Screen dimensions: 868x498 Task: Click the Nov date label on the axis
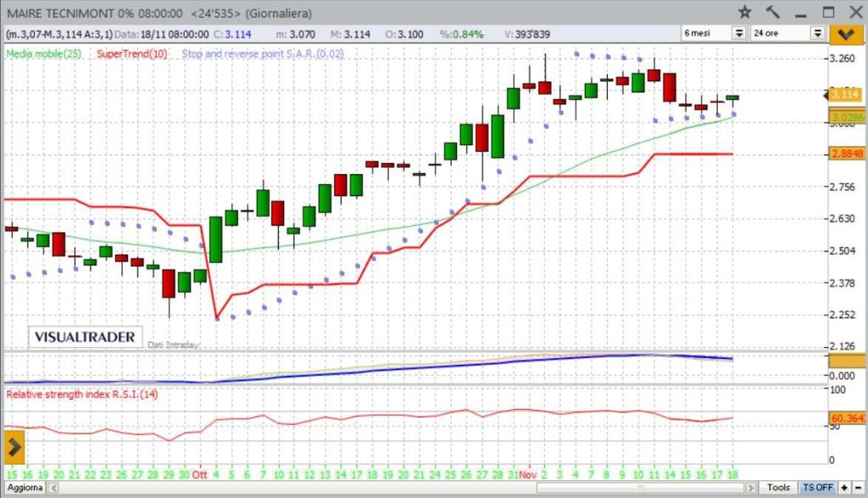[528, 475]
